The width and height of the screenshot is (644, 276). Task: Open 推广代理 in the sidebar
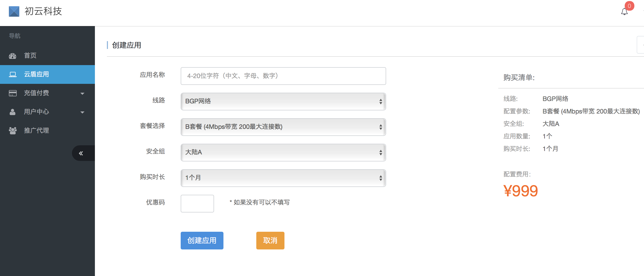[47, 131]
